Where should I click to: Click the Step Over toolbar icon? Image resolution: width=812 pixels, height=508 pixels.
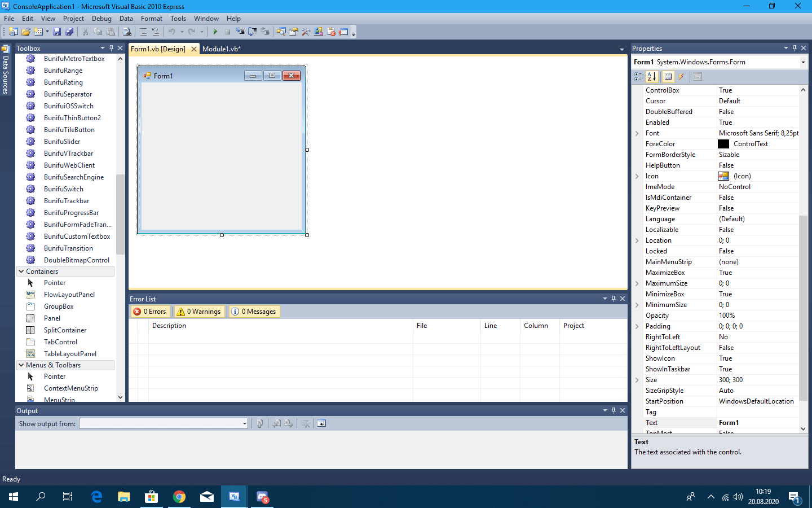pos(253,32)
